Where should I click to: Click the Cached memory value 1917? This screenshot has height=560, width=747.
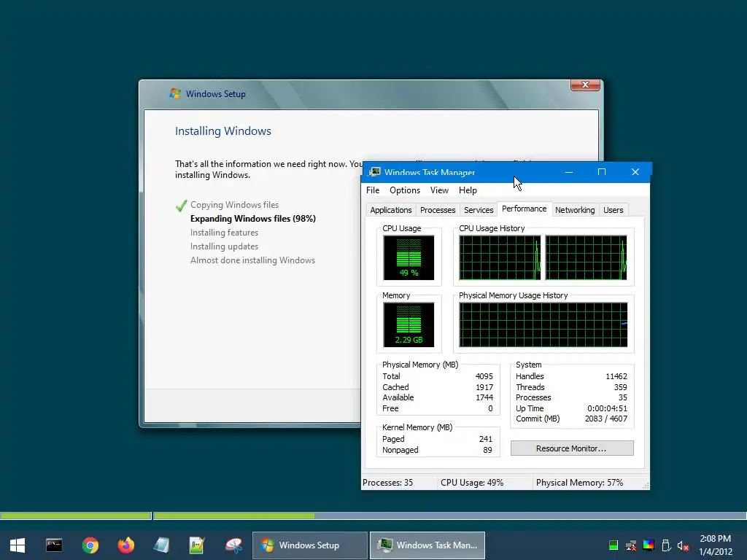[484, 387]
